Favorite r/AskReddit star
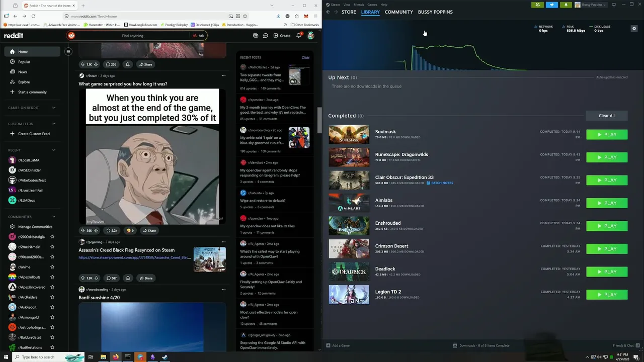Viewport: 644px width, 362px height. tap(52, 307)
